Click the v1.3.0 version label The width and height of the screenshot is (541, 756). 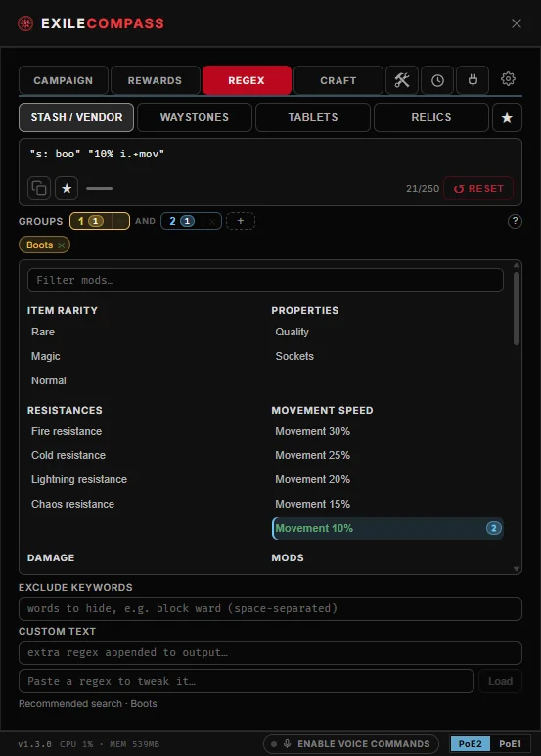point(34,744)
